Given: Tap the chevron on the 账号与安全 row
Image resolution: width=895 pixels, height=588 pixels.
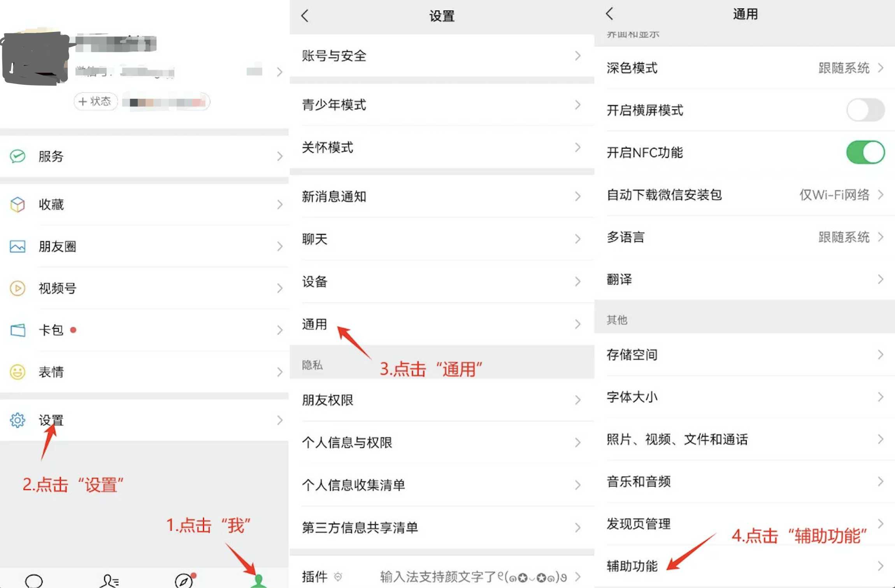Looking at the screenshot, I should (577, 56).
